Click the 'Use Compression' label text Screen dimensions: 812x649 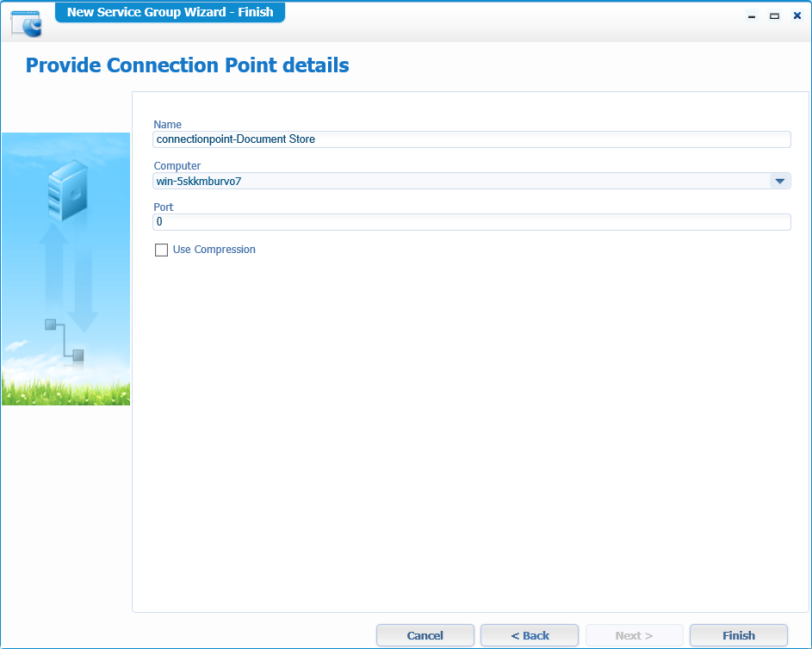pyautogui.click(x=214, y=250)
